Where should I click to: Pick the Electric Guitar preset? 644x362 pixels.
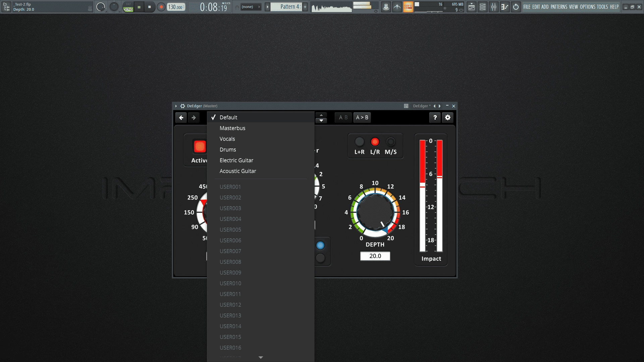click(261, 160)
